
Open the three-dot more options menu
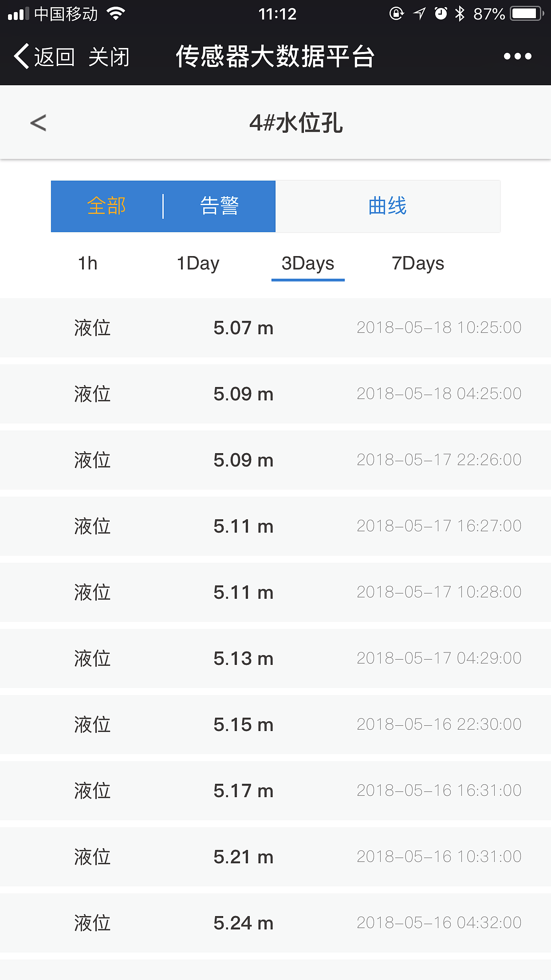(517, 56)
